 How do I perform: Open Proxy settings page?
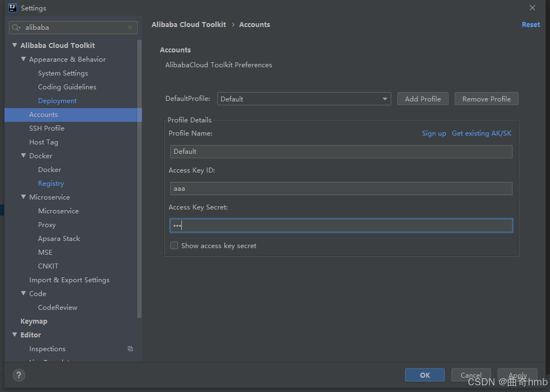point(47,225)
